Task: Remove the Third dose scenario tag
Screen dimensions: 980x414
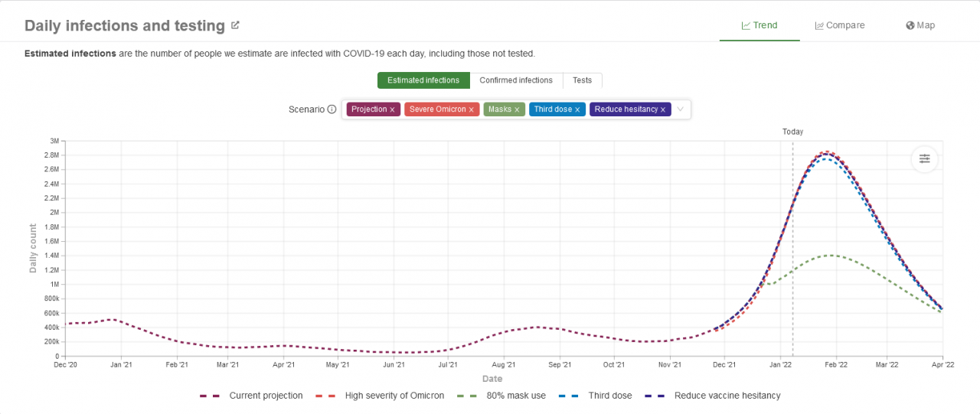Action: pyautogui.click(x=577, y=110)
